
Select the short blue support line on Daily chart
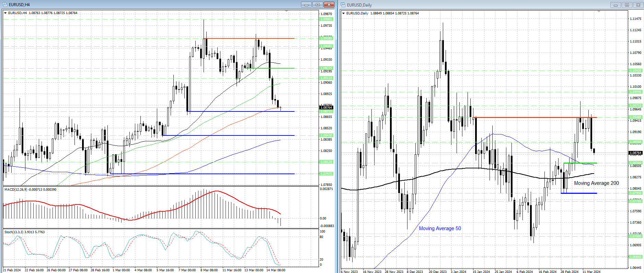click(x=579, y=193)
